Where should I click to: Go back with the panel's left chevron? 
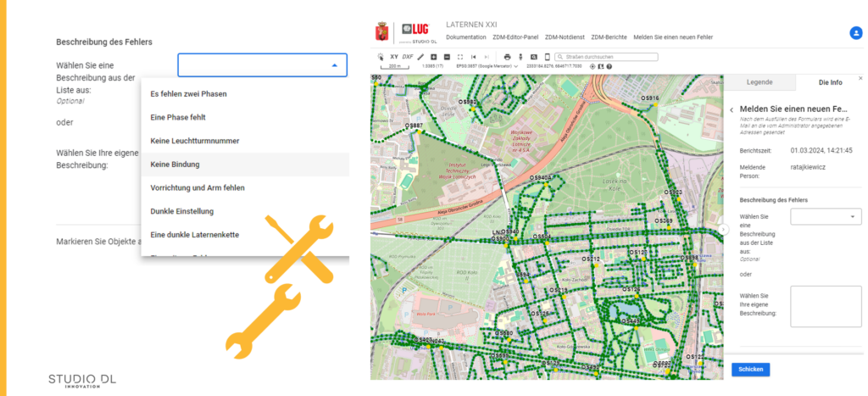732,109
